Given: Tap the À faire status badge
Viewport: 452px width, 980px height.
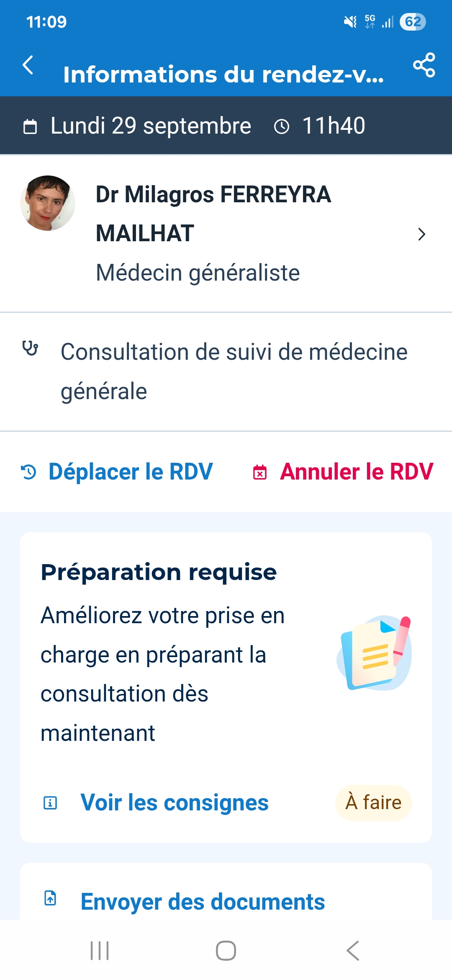Looking at the screenshot, I should click(373, 803).
